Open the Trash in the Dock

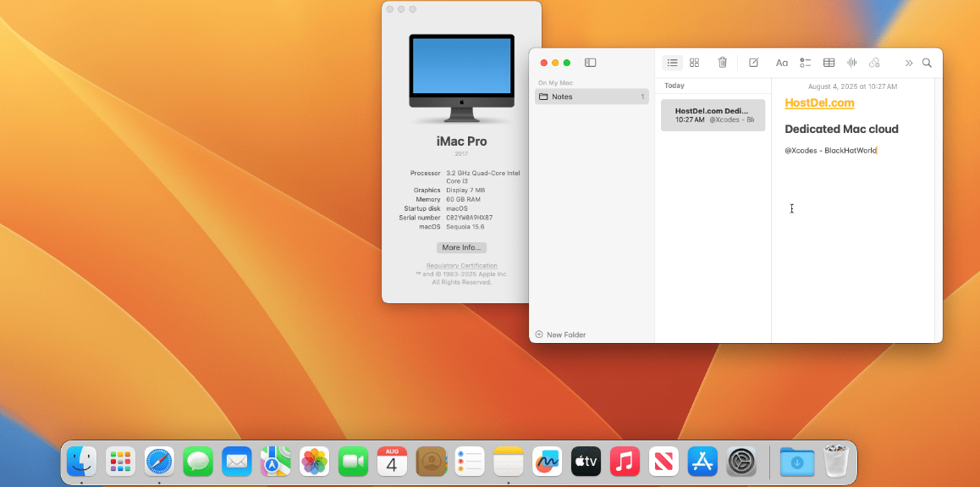[836, 462]
